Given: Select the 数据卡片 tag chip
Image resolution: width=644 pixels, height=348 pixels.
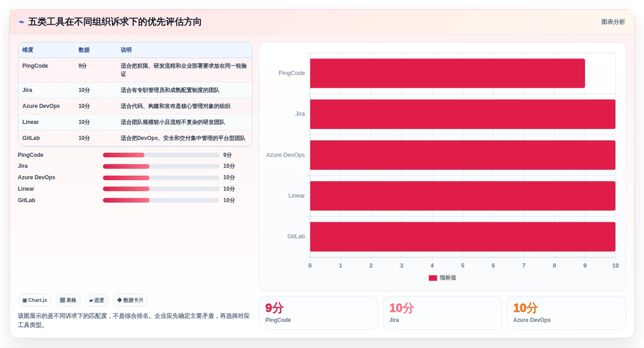Looking at the screenshot, I should 130,300.
